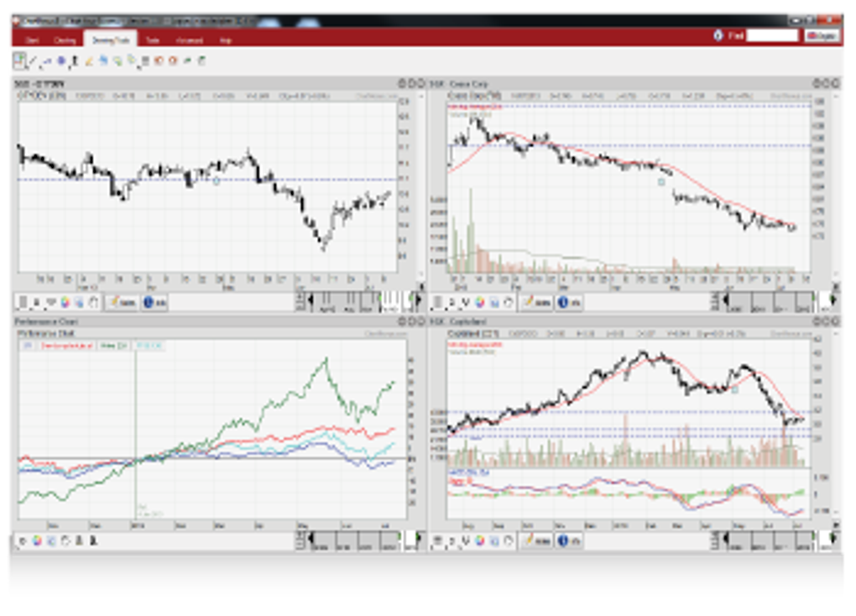Toggle the red series in Performance Chart legend
The image size is (856, 616).
pyautogui.click(x=68, y=346)
